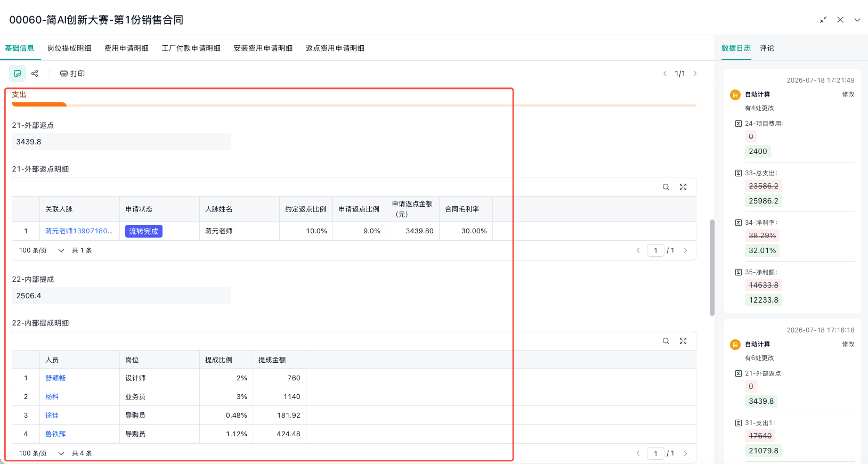Switch to the 岗位提成明细 tab
Viewport: 868px width, 464px height.
69,48
